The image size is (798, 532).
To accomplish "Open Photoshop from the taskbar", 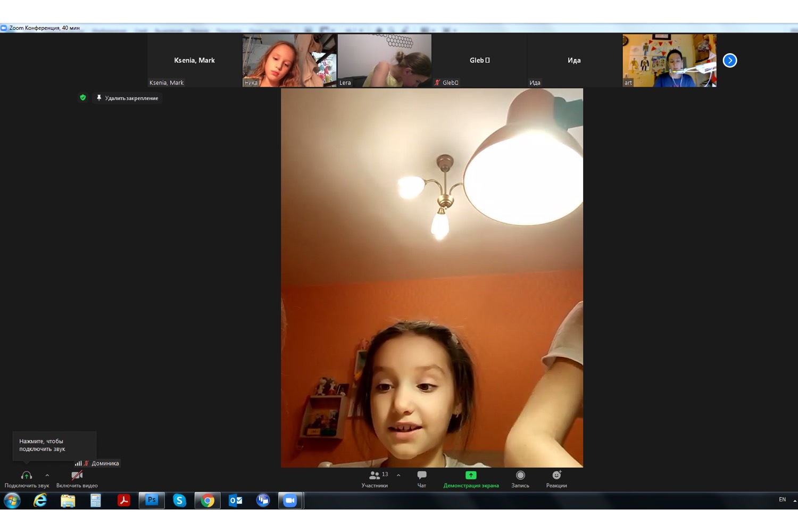I will (152, 500).
